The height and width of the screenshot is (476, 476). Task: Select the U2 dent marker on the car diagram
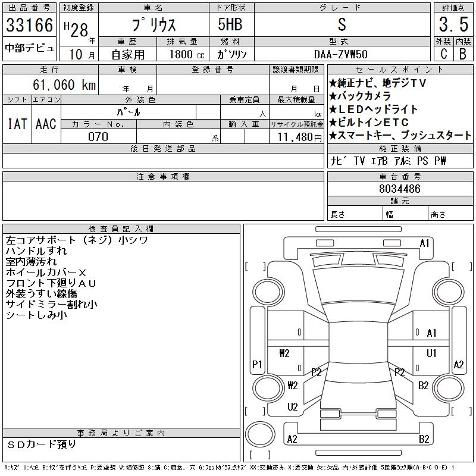point(292,407)
